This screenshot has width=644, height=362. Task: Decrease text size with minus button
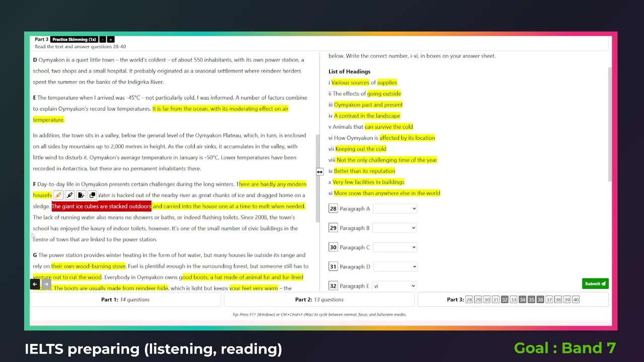[x=103, y=39]
